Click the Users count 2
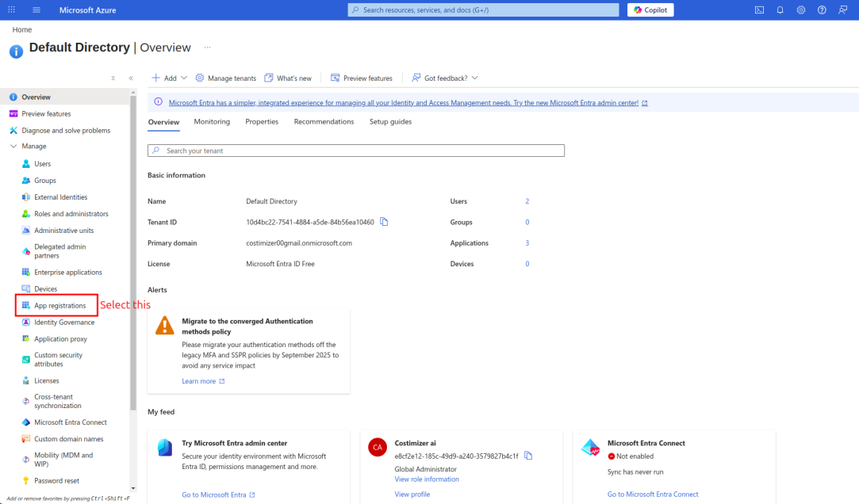859x504 pixels. click(527, 201)
